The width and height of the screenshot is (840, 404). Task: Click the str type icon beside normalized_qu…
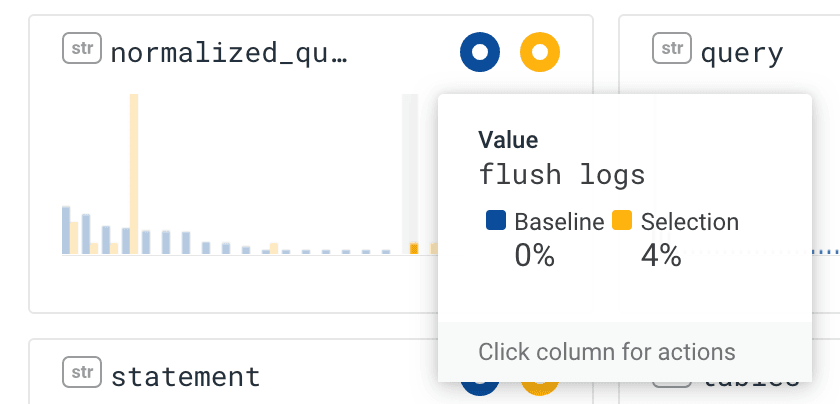coord(82,49)
